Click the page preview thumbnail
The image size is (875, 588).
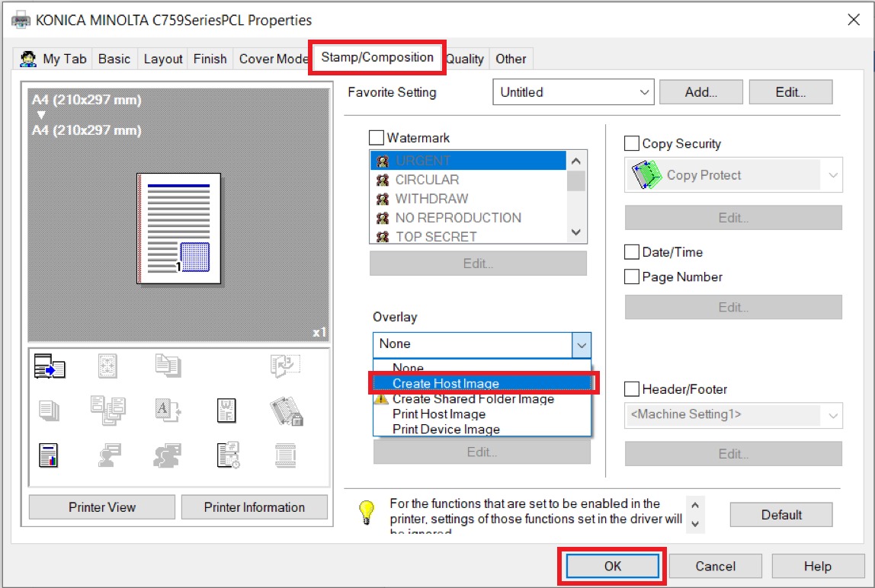click(x=179, y=228)
